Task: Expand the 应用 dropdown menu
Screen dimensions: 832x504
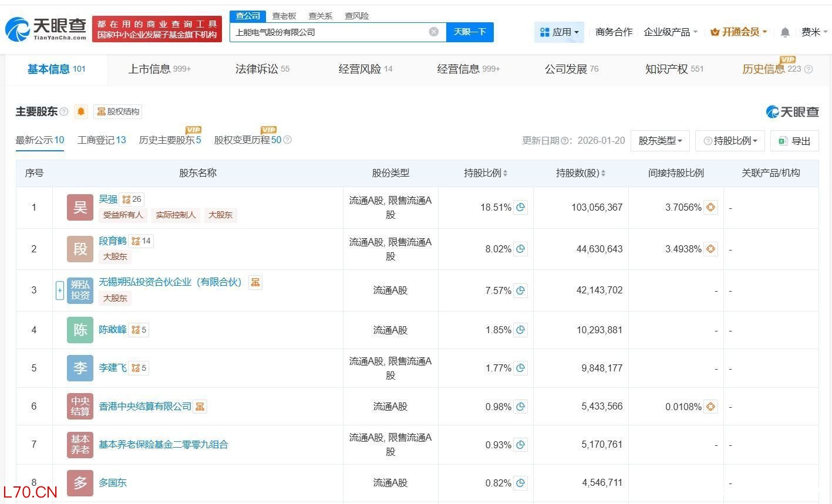Action: (x=559, y=32)
